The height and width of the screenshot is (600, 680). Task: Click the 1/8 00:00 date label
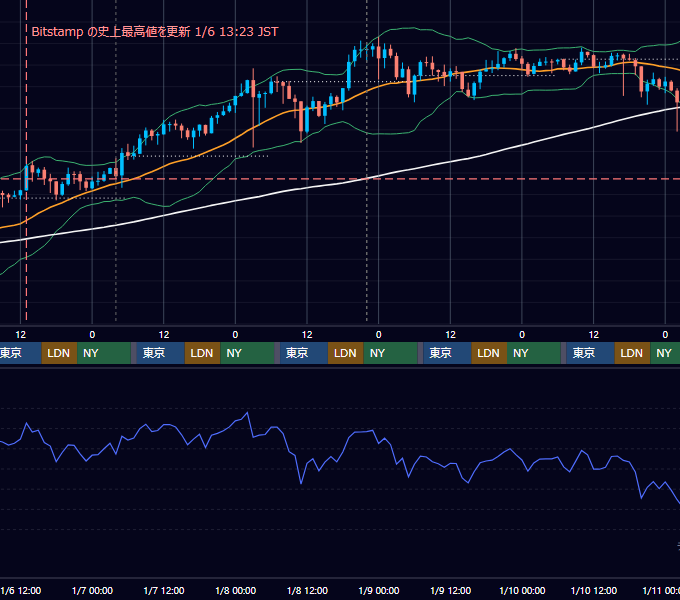pos(235,590)
